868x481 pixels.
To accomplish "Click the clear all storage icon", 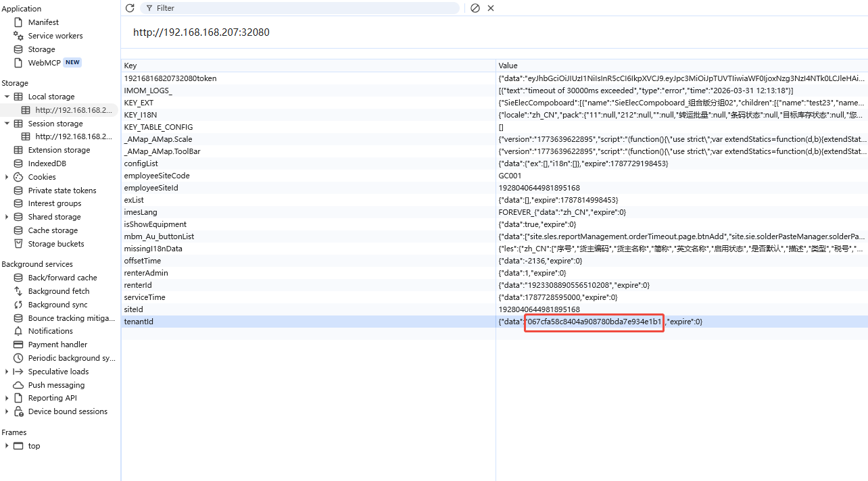I will coord(475,8).
